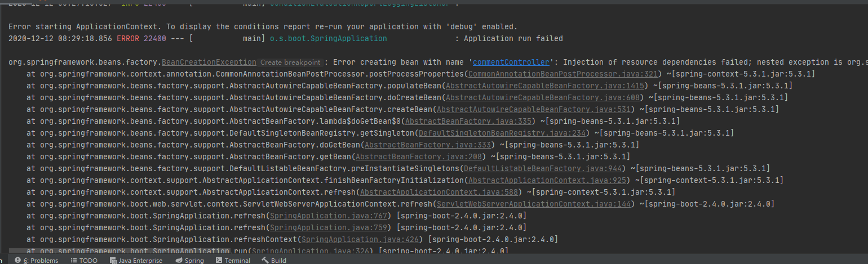Click the o.s.boot.SpringApplication logger name

click(329, 38)
